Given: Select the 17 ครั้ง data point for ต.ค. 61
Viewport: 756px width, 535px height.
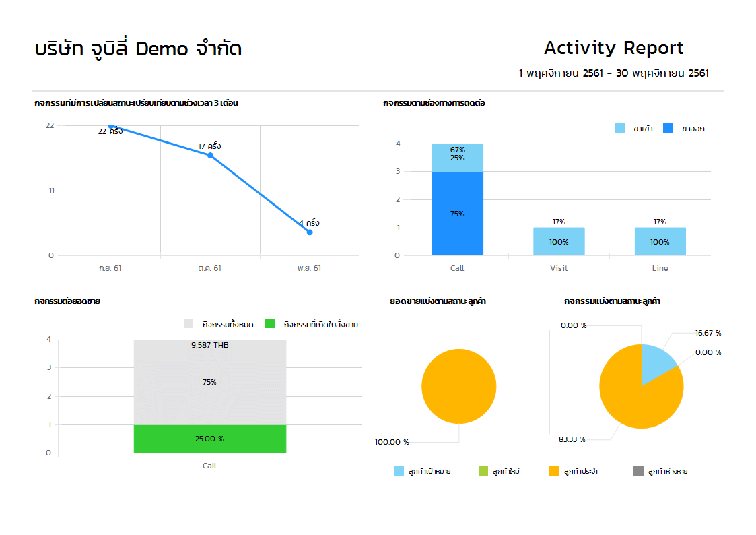Looking at the screenshot, I should [x=210, y=156].
